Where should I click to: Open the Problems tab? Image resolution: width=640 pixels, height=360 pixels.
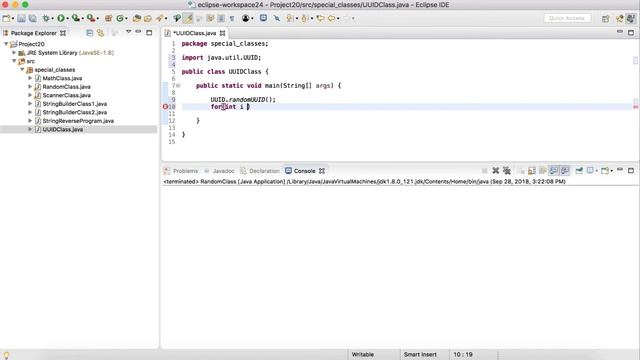[185, 171]
